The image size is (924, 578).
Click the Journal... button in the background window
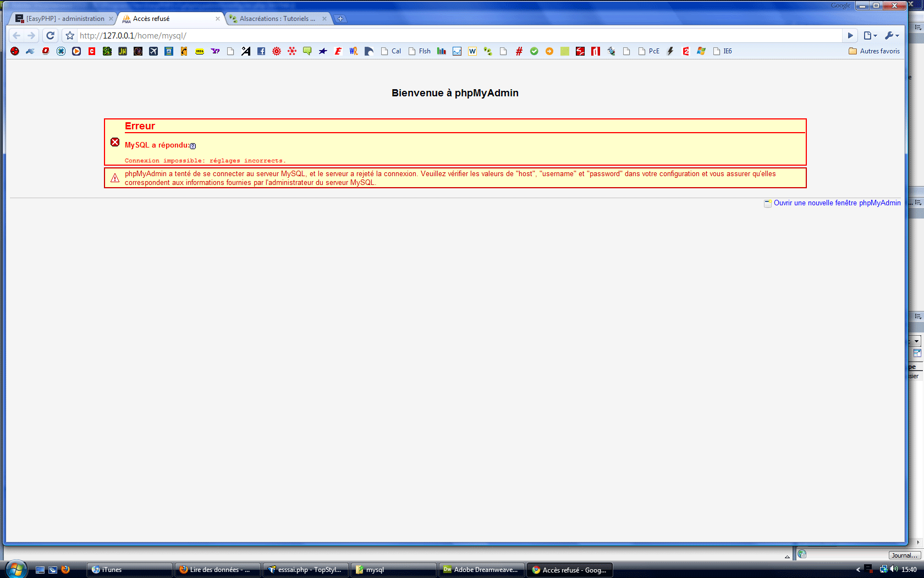click(x=905, y=555)
